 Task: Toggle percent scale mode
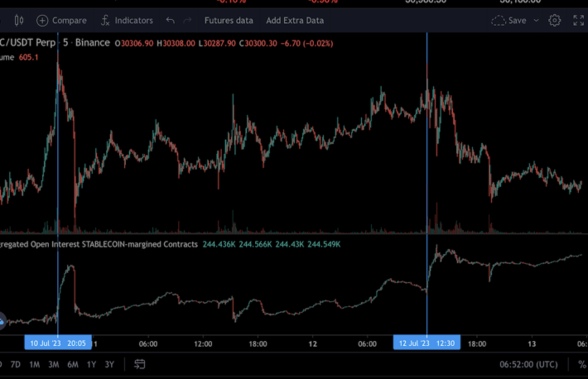coord(582,364)
